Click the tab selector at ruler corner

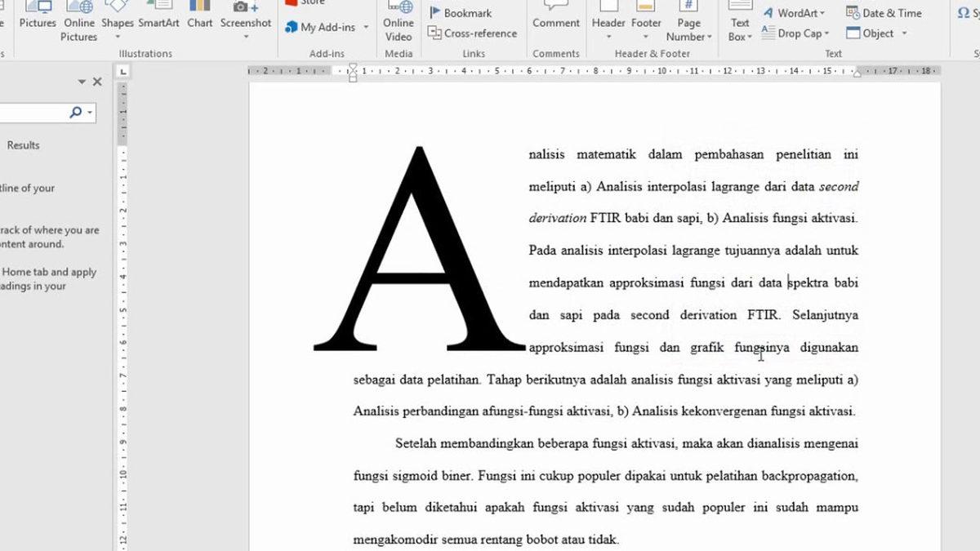pos(122,72)
